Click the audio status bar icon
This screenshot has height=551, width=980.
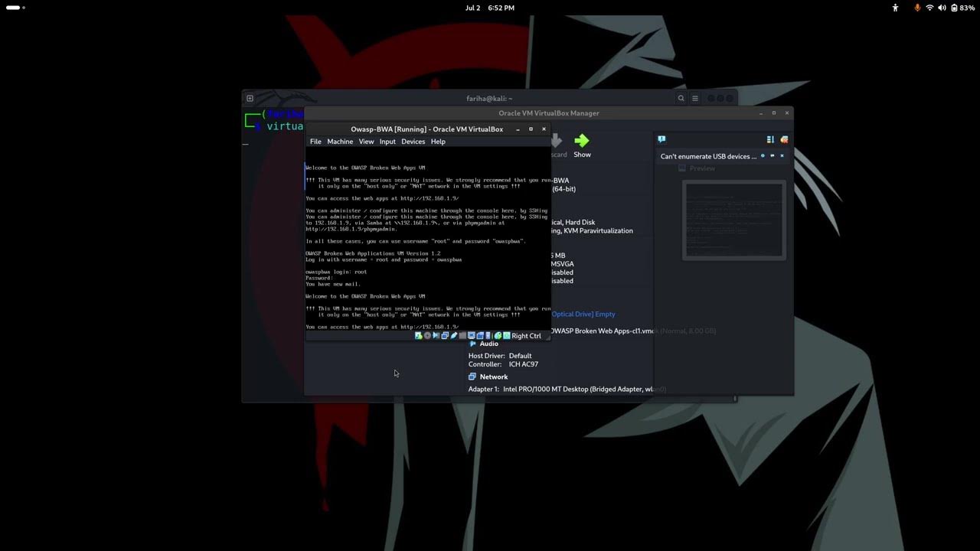pos(436,335)
